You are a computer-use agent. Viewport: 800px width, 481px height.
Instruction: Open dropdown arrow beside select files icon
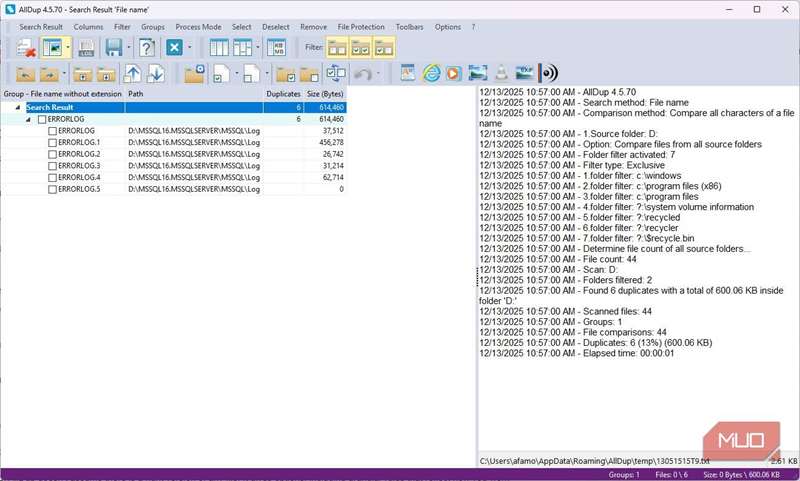click(236, 74)
